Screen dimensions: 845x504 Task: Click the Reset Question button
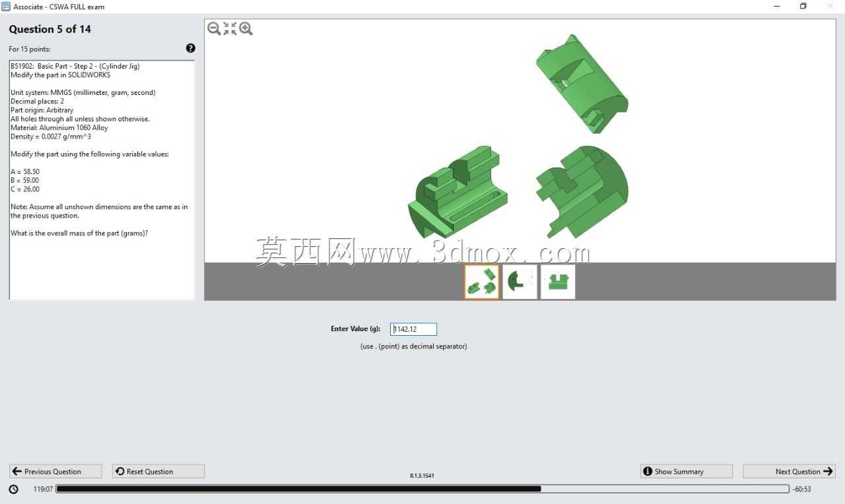tap(158, 471)
